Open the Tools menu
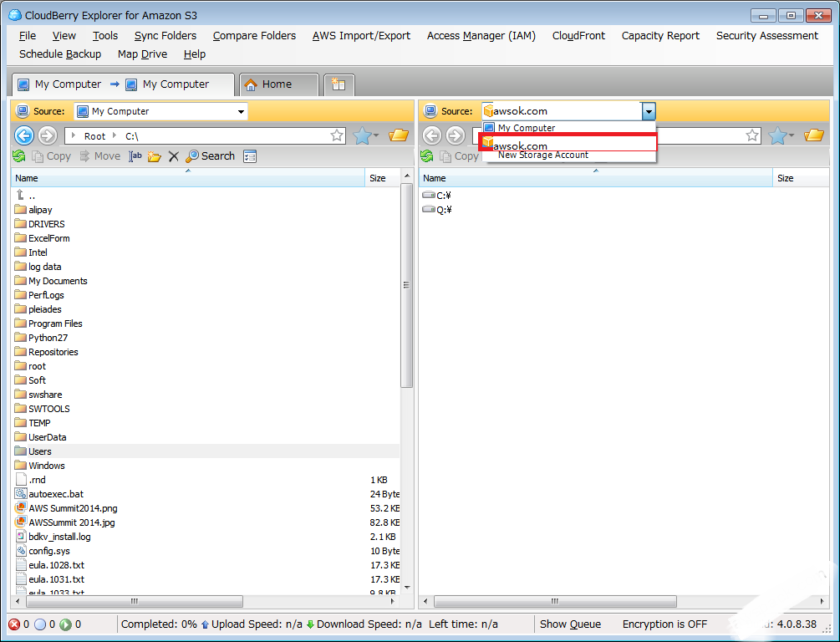Screen dimensions: 840x642 (105, 35)
